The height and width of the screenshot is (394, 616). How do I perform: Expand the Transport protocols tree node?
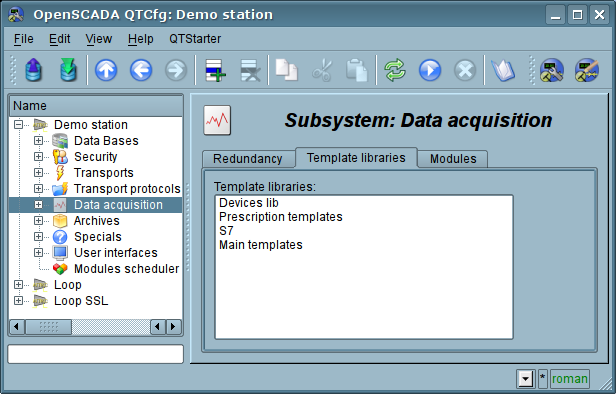click(38, 189)
